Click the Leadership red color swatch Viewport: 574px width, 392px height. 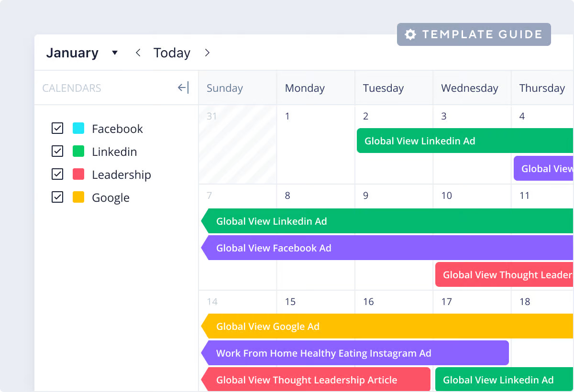click(78, 174)
